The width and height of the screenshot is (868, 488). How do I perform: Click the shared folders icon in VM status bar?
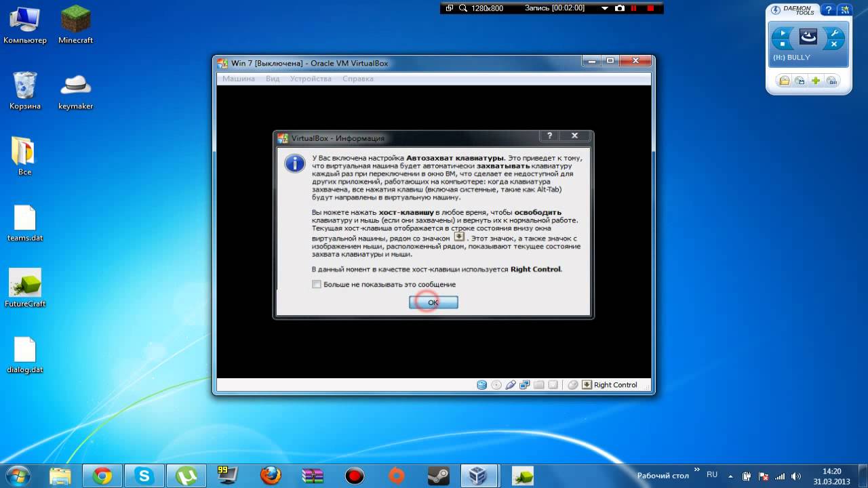tap(539, 385)
